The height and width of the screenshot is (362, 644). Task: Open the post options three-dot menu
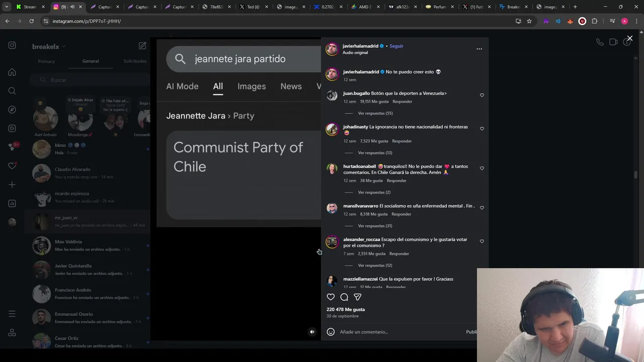479,49
